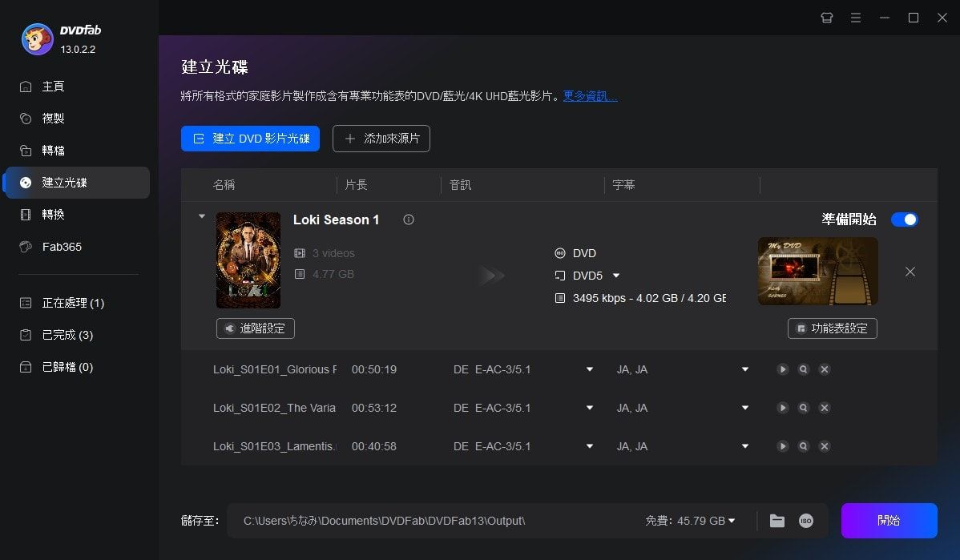
Task: Play preview of Loki_S01E01 title
Action: (x=782, y=369)
